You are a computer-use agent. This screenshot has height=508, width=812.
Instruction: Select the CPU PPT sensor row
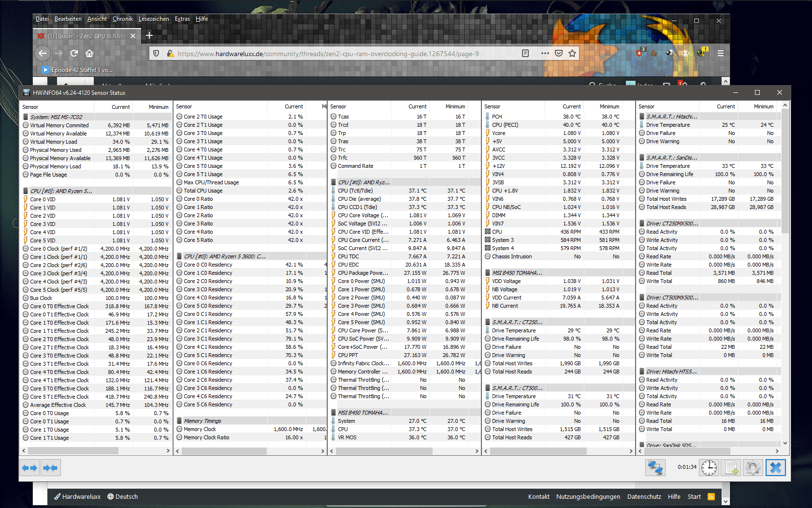[x=405, y=355]
